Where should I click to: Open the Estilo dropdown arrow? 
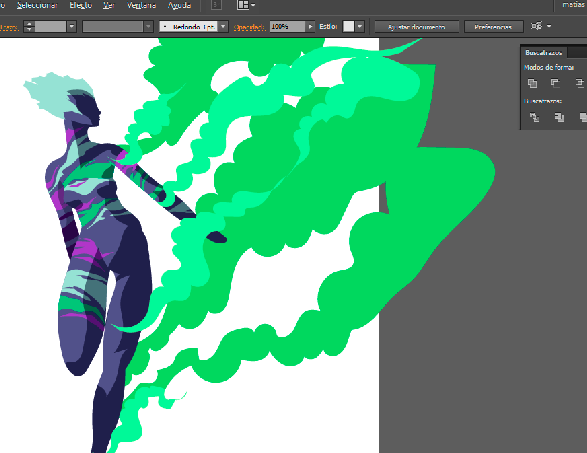point(359,27)
